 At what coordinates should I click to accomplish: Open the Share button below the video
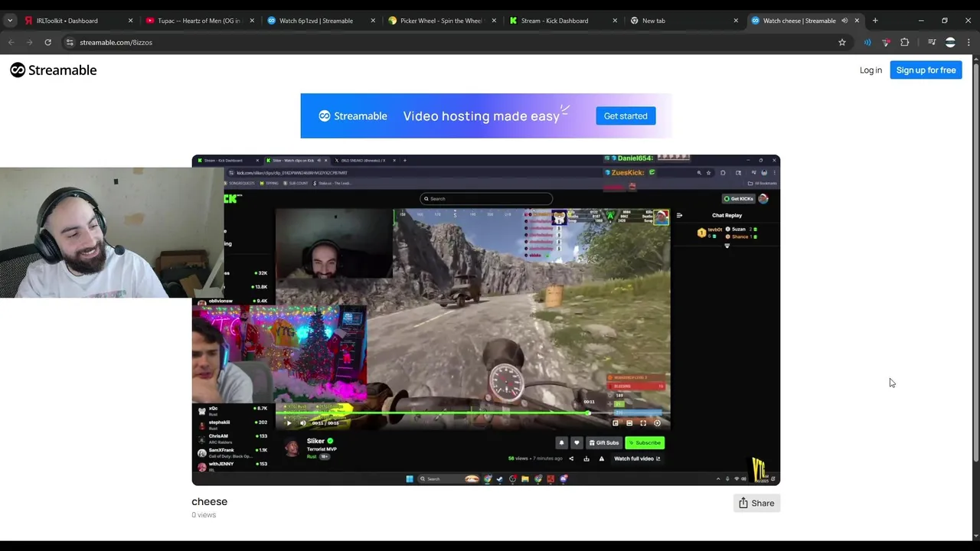coord(756,503)
